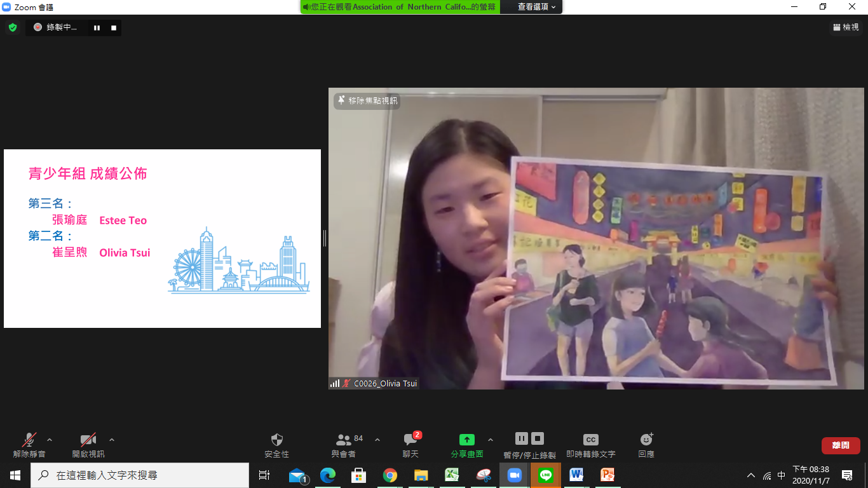The height and width of the screenshot is (488, 868).
Task: Expand audio options arrow beside microphone
Action: point(50,440)
